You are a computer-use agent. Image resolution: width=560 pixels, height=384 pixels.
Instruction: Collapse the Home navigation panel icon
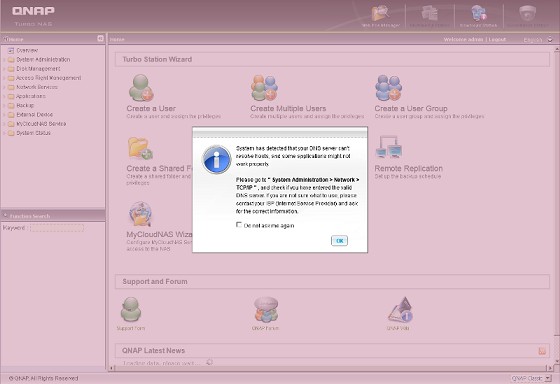point(100,39)
